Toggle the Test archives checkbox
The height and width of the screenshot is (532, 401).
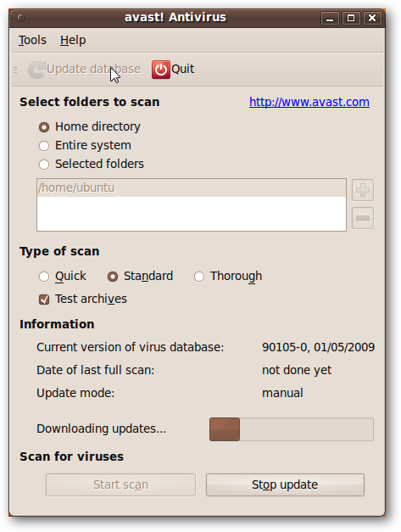[44, 300]
